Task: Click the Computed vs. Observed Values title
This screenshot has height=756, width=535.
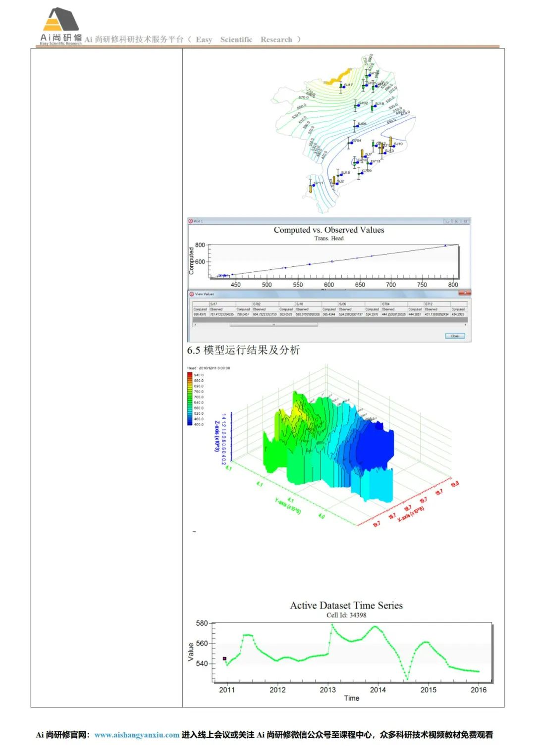Action: (x=329, y=230)
